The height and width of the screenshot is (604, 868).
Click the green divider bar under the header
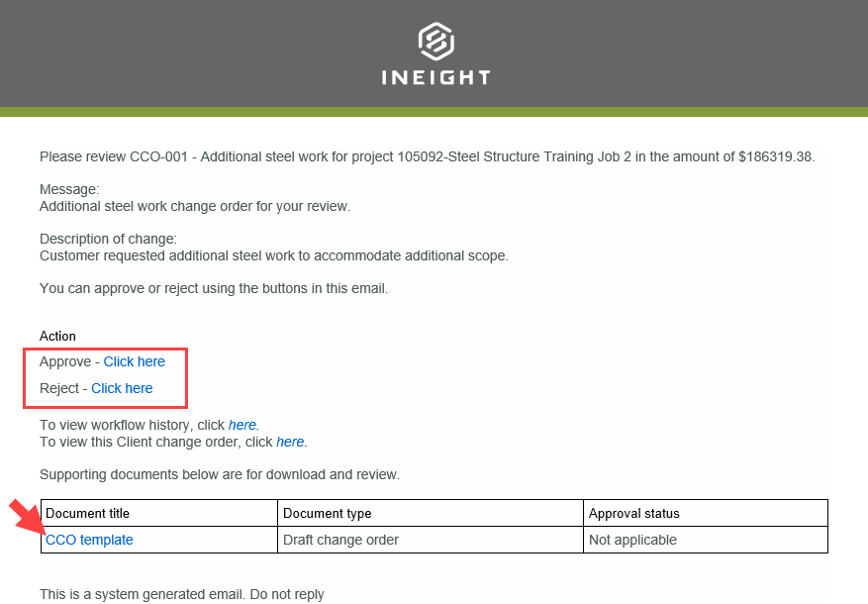(x=434, y=112)
